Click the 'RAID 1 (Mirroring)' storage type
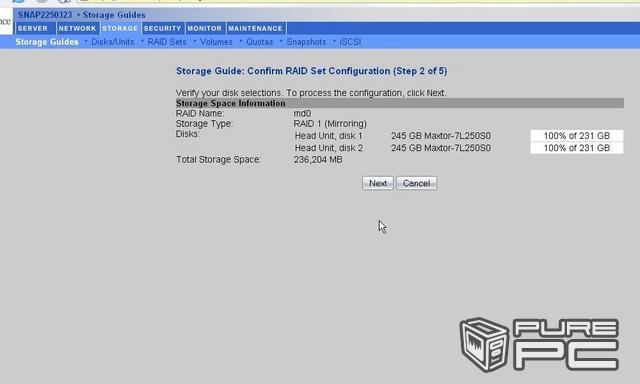 [330, 124]
